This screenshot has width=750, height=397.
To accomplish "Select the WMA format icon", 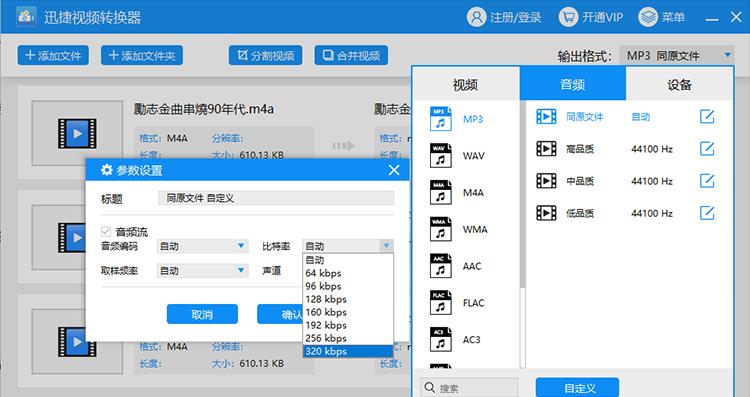I will (441, 229).
